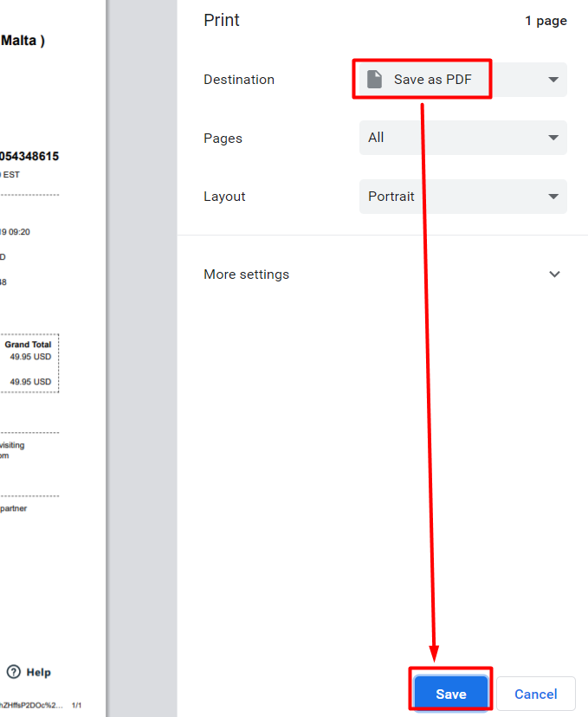This screenshot has height=717, width=588.
Task: Click the Layout field's down arrow
Action: pyautogui.click(x=553, y=197)
